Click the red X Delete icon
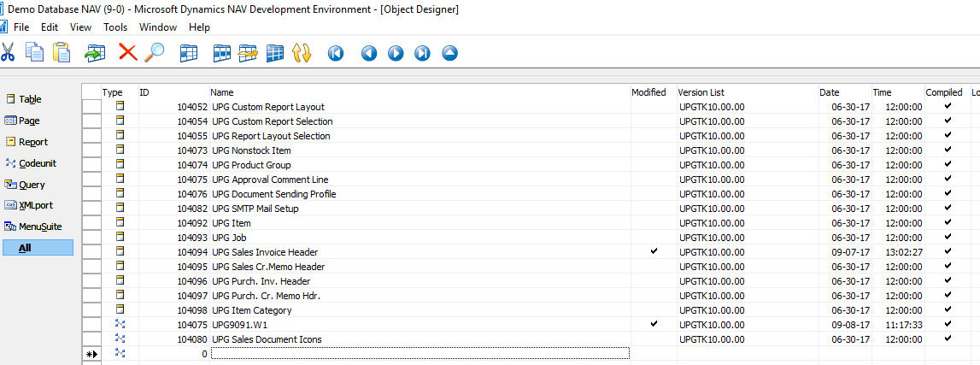980x365 pixels. click(x=127, y=52)
